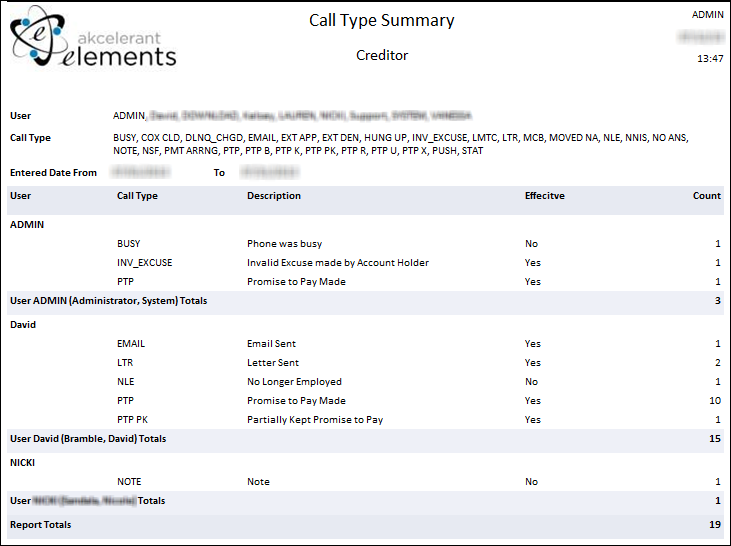Click 'Email Sent' description
731x546 pixels.
(271, 344)
